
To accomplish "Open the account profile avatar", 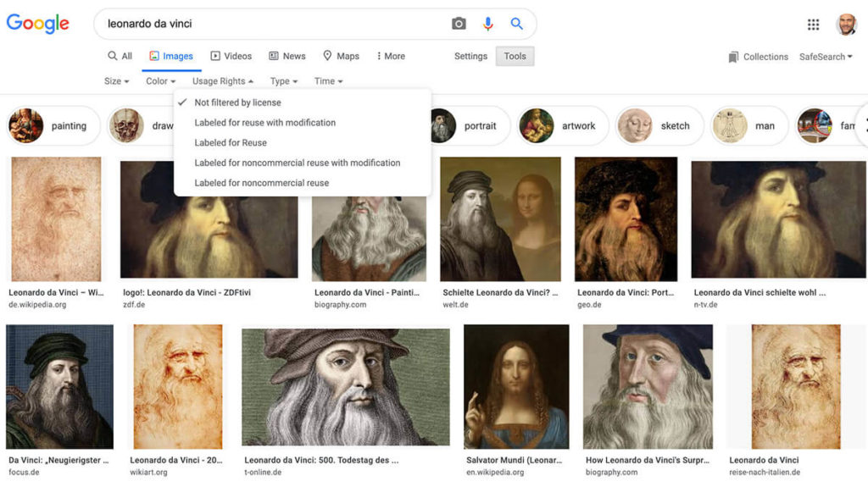I will (846, 25).
